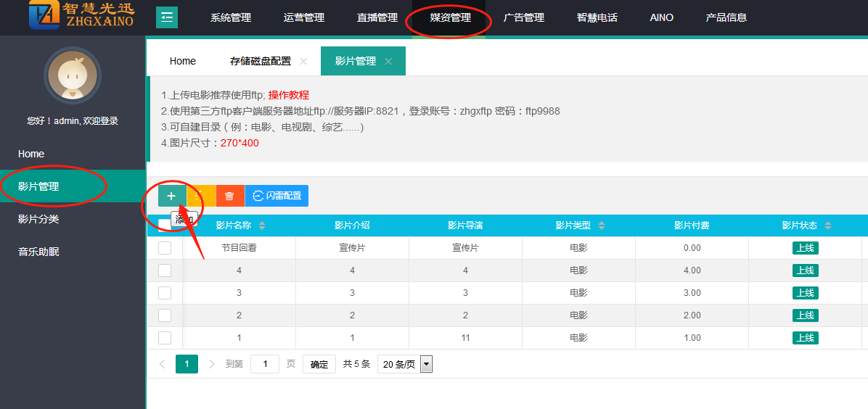Close the 影片管理 tab
868x409 pixels.
388,62
